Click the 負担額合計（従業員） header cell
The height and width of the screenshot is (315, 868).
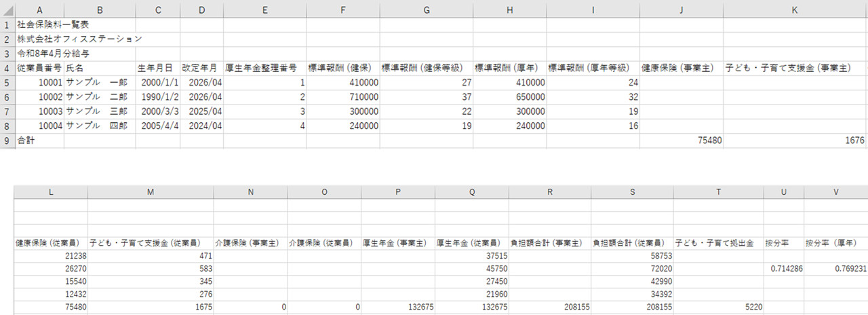pyautogui.click(x=632, y=242)
